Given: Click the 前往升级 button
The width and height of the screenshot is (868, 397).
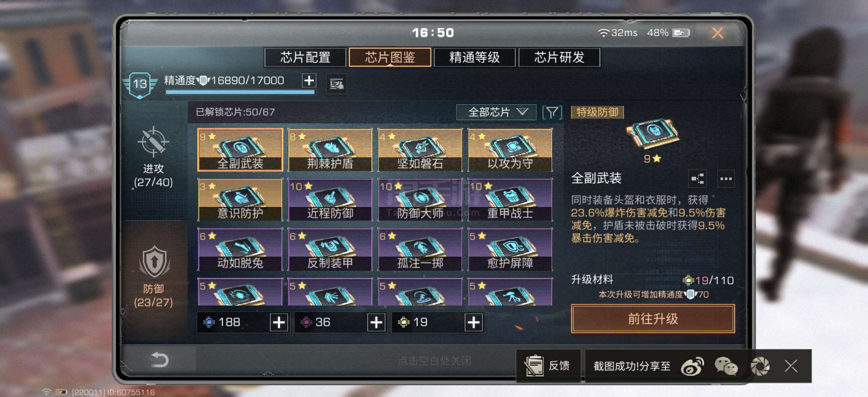Looking at the screenshot, I should click(653, 319).
